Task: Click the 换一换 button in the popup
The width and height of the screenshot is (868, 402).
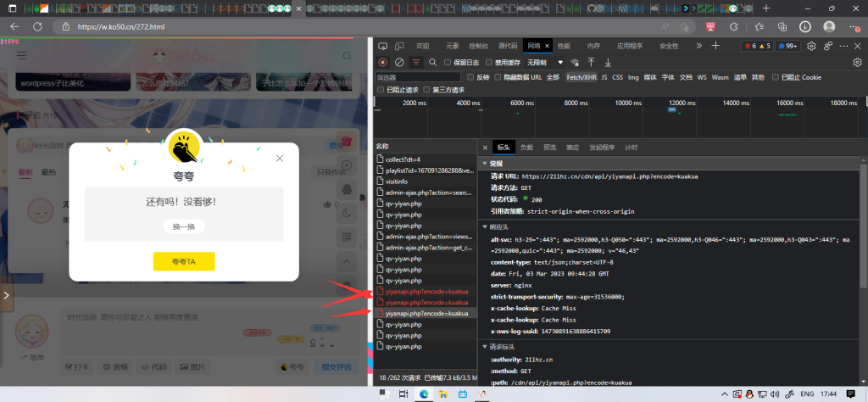Action: pos(184,226)
